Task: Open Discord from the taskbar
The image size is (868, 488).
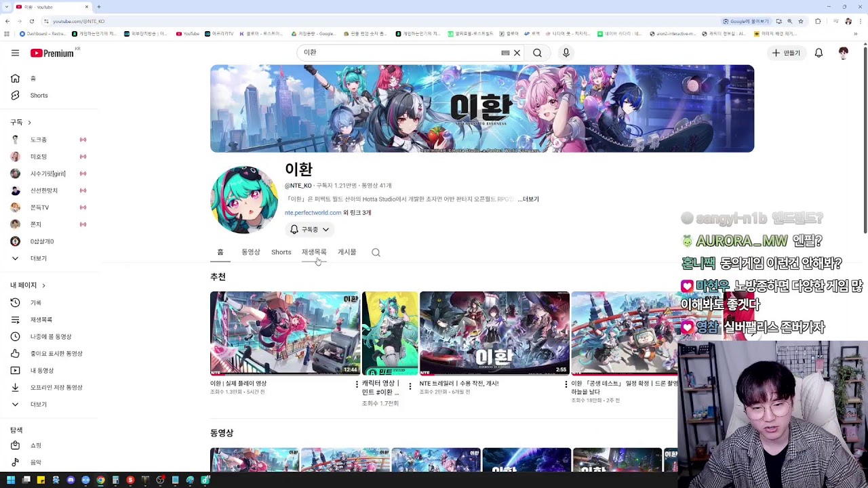Action: tap(71, 481)
